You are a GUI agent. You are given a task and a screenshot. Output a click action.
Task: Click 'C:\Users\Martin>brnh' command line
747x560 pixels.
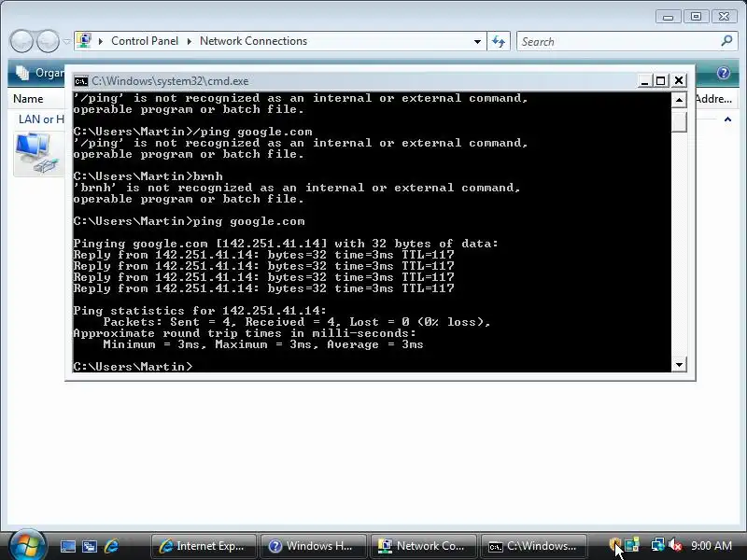[x=148, y=176]
